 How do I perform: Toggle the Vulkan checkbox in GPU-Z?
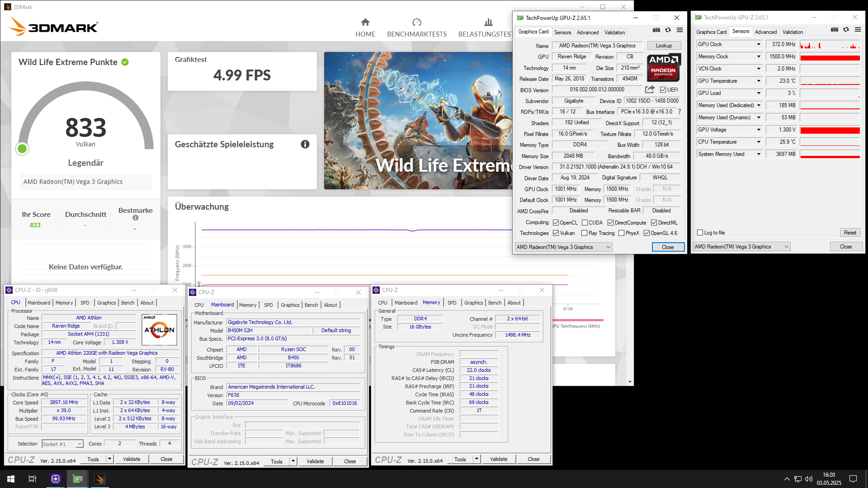click(556, 233)
